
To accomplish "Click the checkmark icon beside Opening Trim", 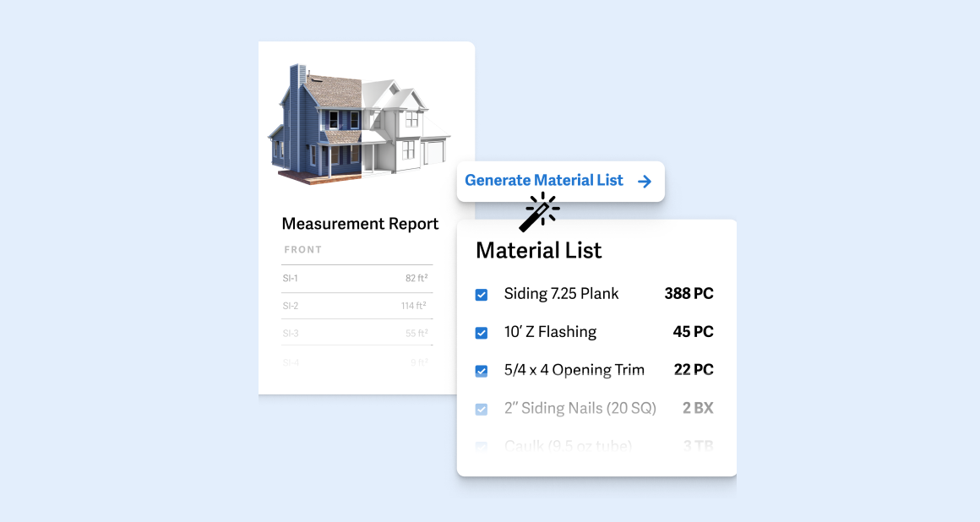I will pos(482,370).
